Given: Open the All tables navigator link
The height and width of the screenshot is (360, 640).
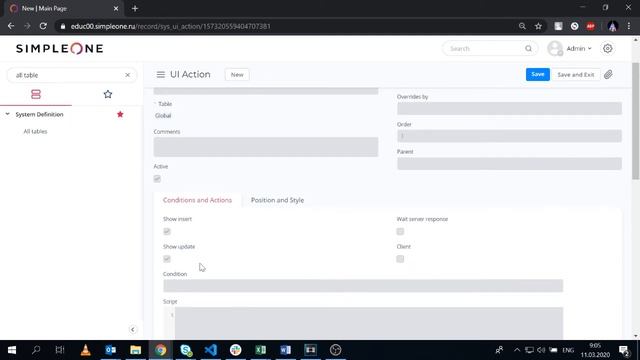Looking at the screenshot, I should (35, 131).
